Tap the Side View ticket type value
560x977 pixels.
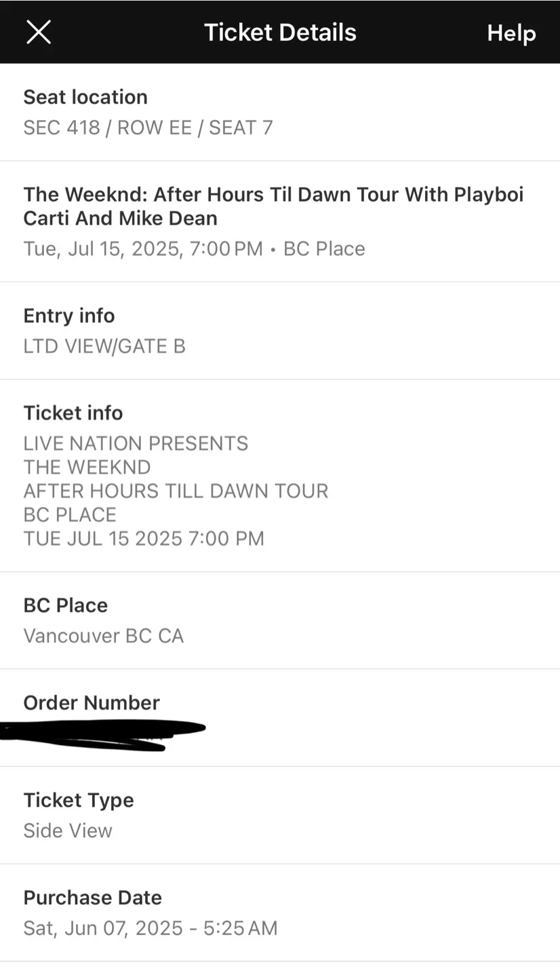tap(68, 830)
